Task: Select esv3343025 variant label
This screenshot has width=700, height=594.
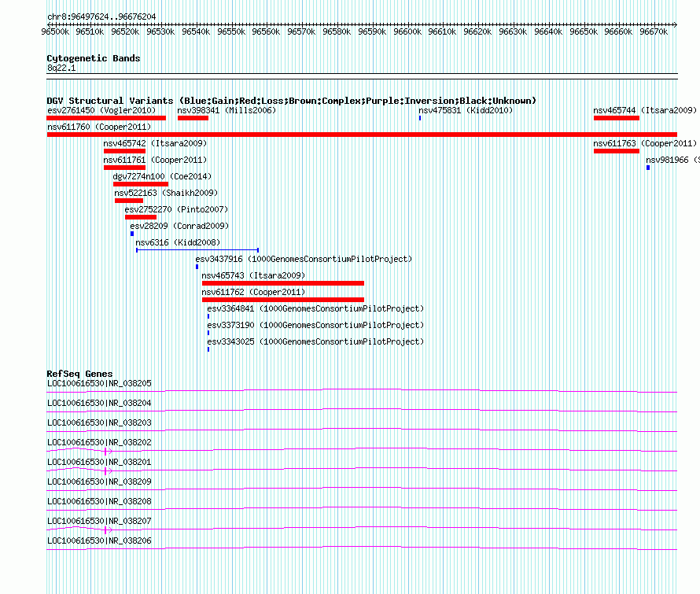Action: click(315, 341)
